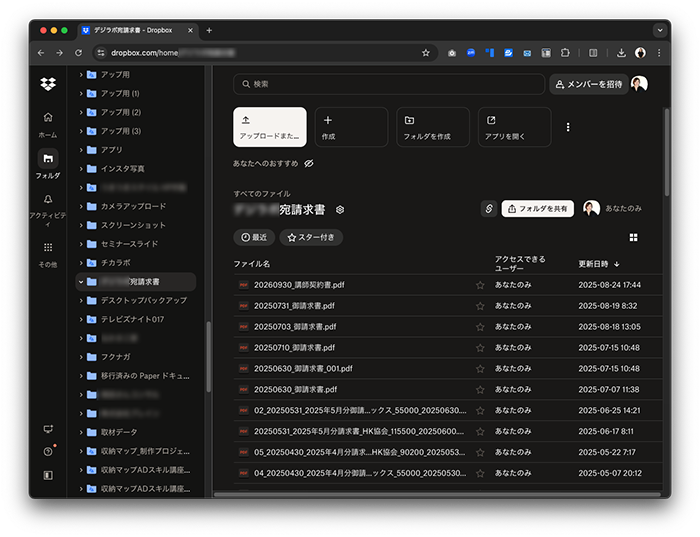The width and height of the screenshot is (700, 537).
Task: Open テレビズナイト017 folder in the tree
Action: 132,319
